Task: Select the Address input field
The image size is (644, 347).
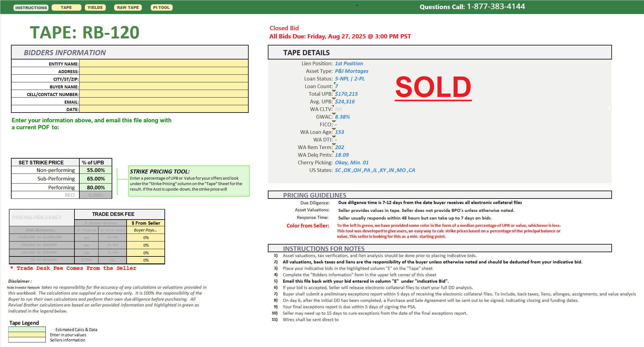Action: click(x=164, y=71)
